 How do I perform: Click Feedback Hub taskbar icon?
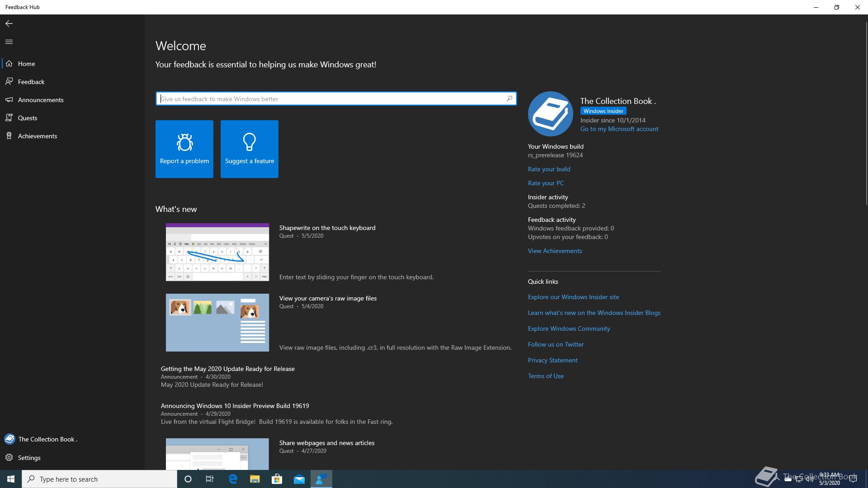tap(321, 479)
